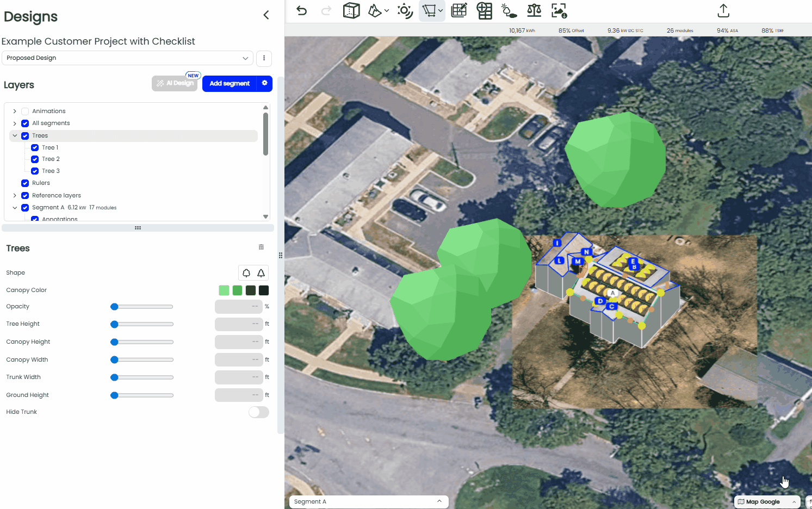The image size is (812, 509).
Task: Collapse the Trees layer group
Action: click(15, 135)
